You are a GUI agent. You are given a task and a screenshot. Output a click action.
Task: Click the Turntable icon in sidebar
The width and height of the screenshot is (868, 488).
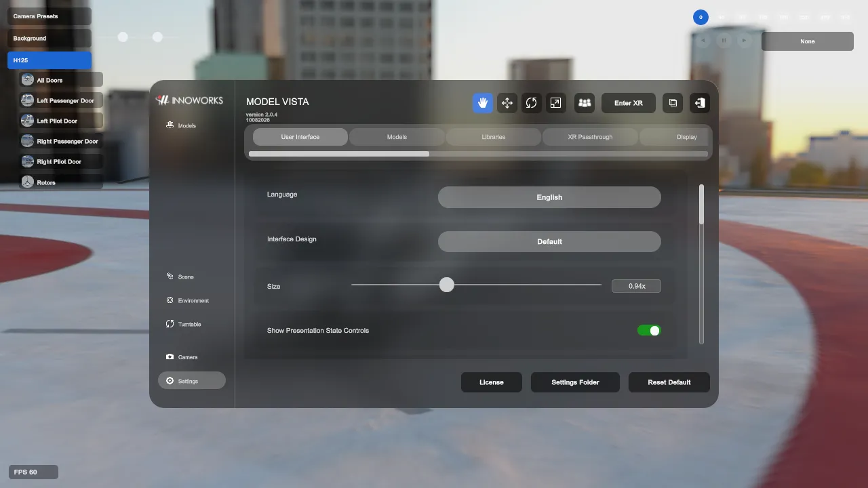tap(170, 324)
